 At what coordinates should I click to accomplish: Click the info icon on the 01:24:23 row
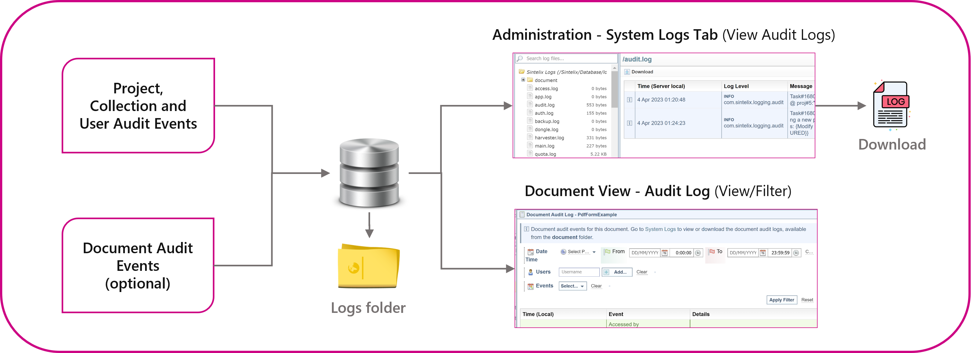(x=629, y=123)
